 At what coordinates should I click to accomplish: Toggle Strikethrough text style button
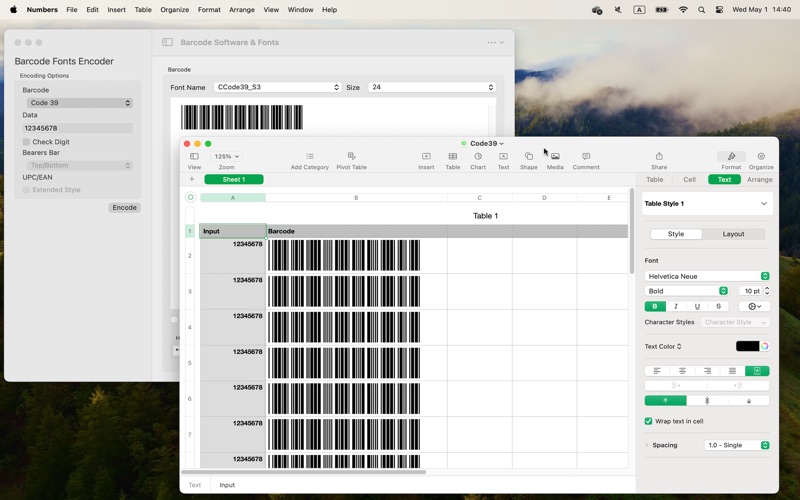(718, 306)
